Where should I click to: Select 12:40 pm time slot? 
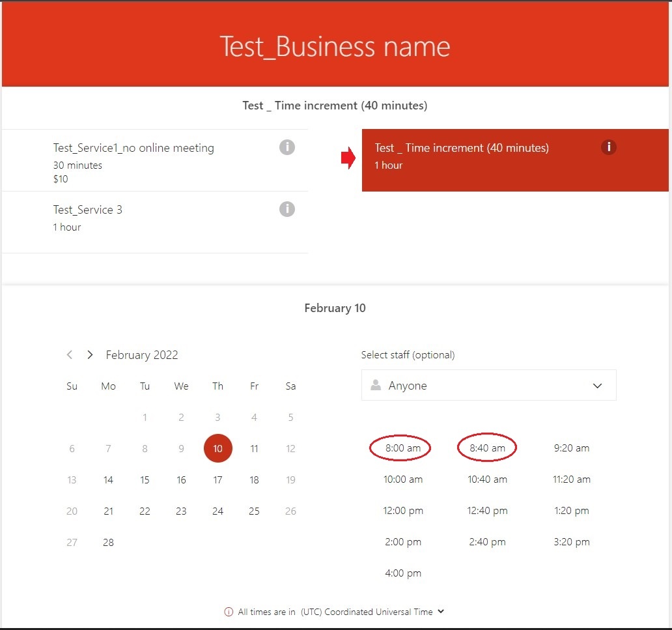(487, 510)
